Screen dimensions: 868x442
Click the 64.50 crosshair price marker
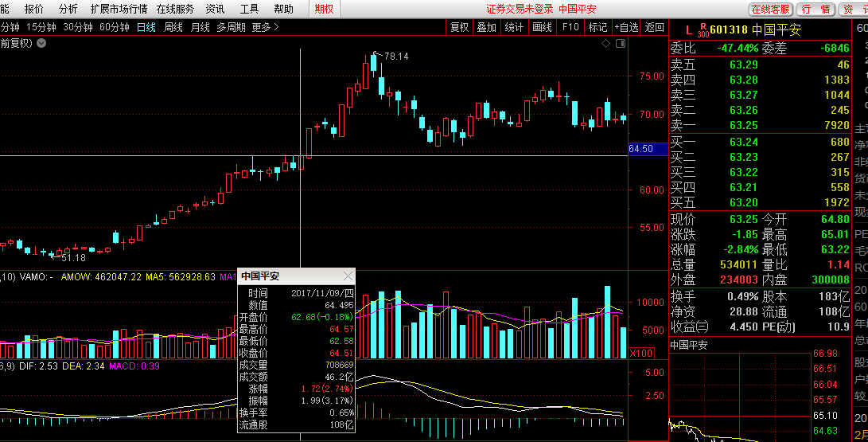click(648, 148)
